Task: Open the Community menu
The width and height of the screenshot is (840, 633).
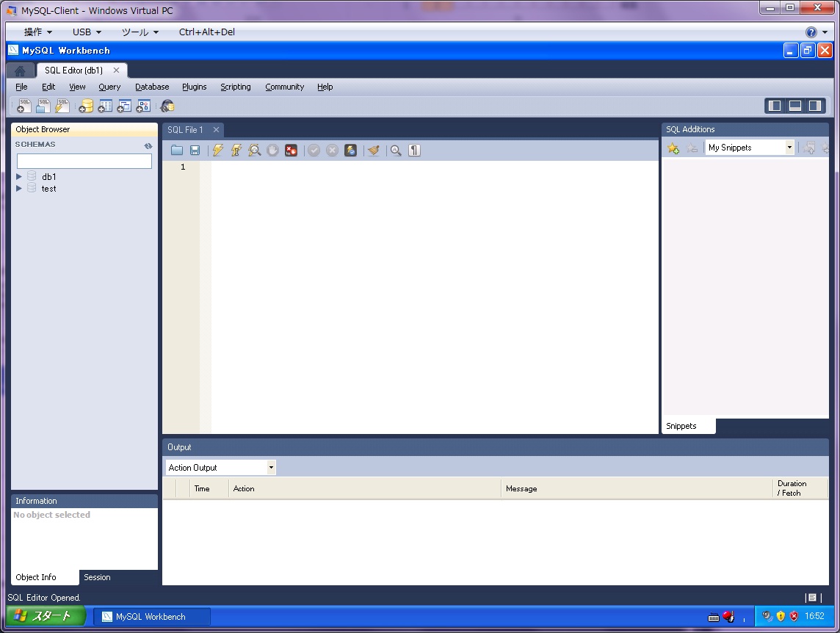Action: coord(284,87)
